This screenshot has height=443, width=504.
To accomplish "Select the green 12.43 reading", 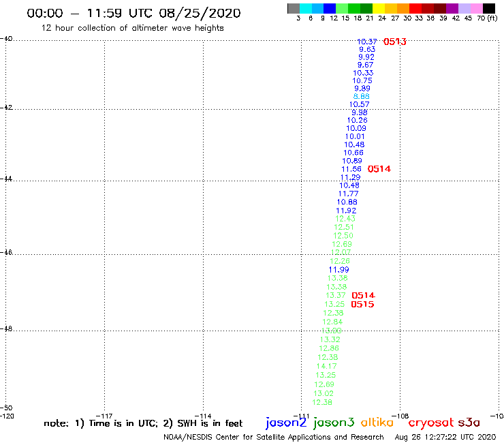I will pos(345,219).
